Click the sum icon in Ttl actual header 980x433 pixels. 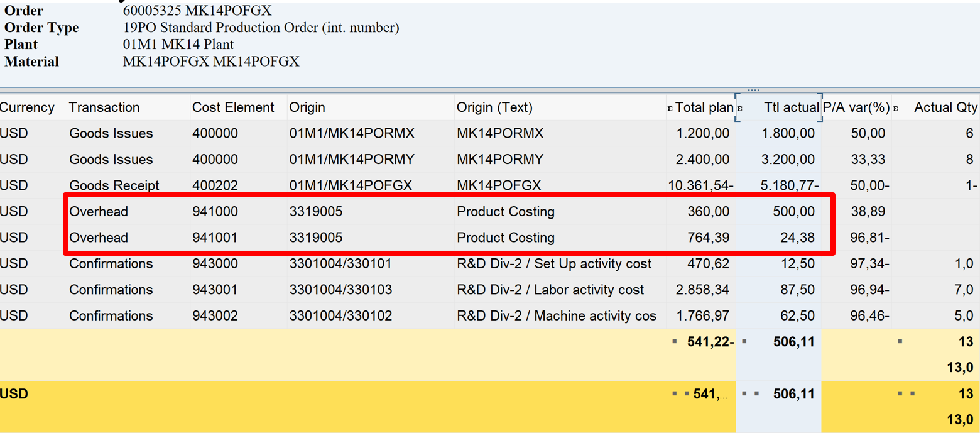point(739,109)
